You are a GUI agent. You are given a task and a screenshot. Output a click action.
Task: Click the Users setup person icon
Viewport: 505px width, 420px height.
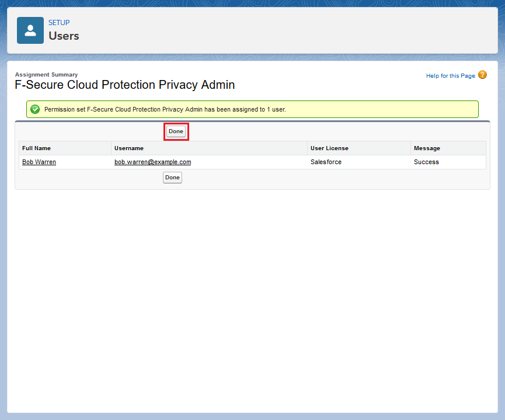tap(30, 30)
